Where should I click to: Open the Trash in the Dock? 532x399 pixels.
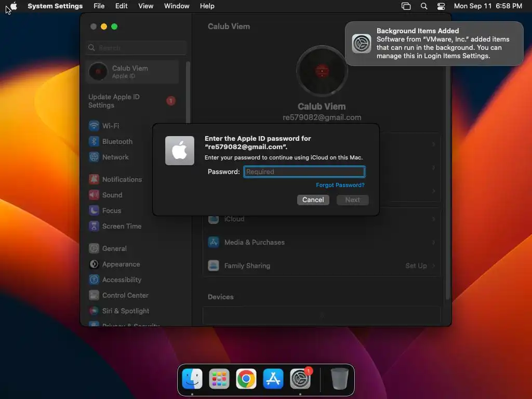click(340, 379)
